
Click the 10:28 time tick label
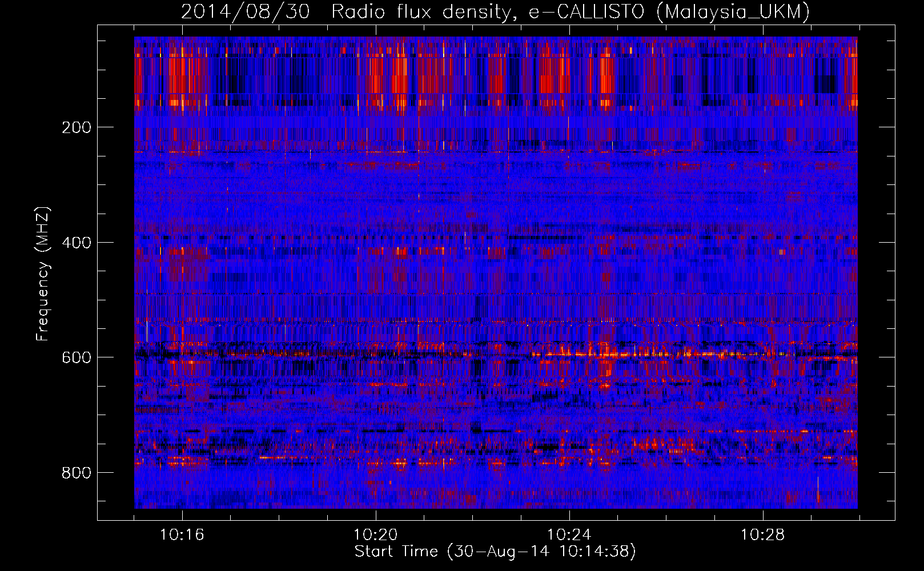pyautogui.click(x=763, y=535)
